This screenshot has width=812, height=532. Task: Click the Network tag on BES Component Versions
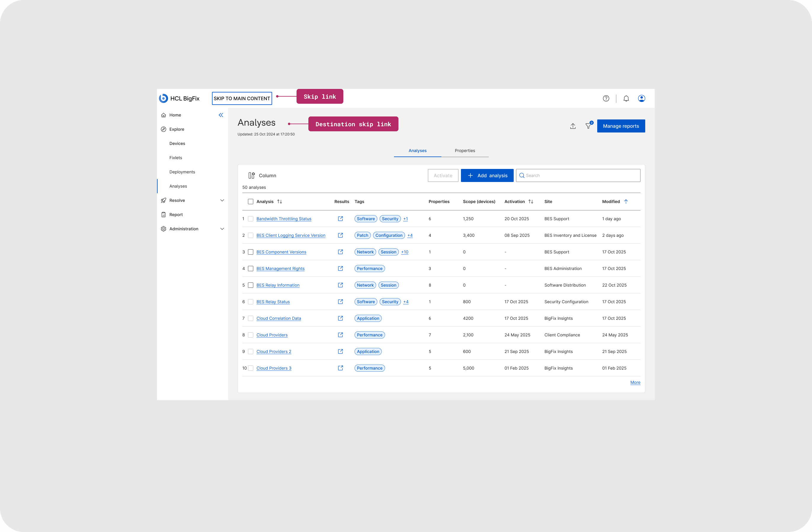point(365,252)
